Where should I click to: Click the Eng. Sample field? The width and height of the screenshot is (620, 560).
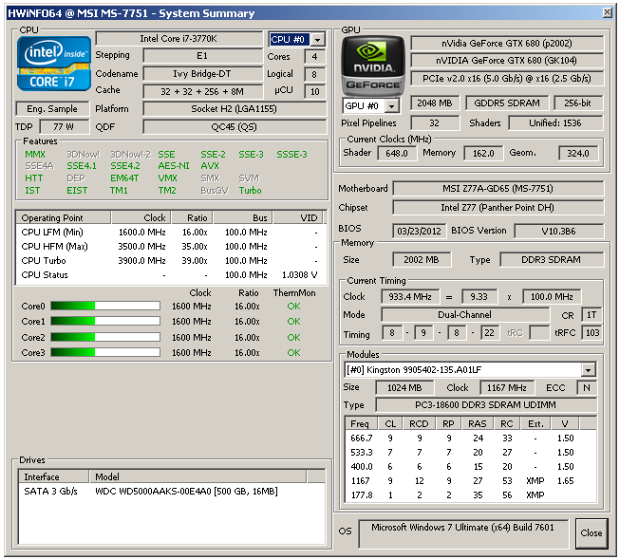tap(52, 109)
